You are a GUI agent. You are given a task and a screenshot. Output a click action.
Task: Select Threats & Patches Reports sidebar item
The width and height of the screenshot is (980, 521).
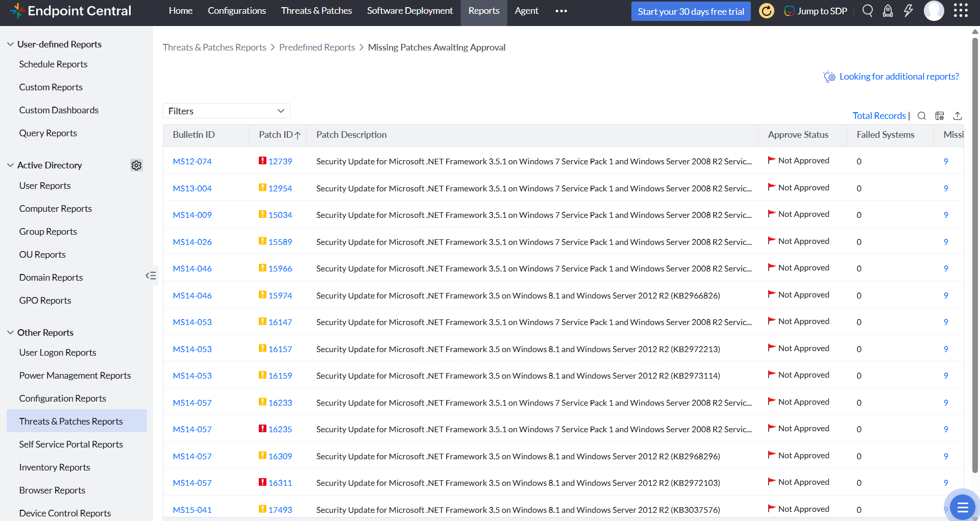[x=77, y=421]
